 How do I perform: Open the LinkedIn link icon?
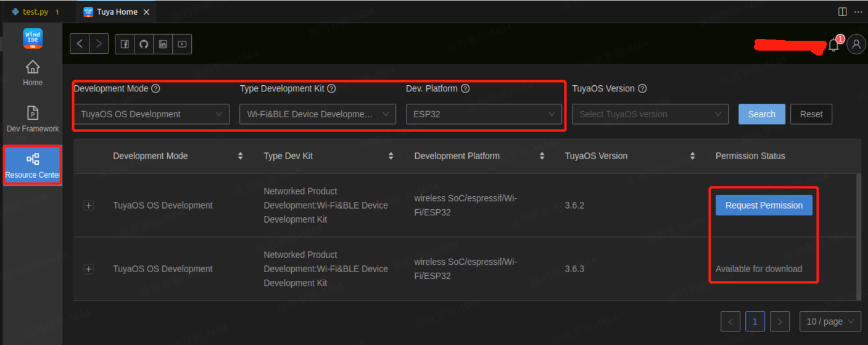click(163, 44)
